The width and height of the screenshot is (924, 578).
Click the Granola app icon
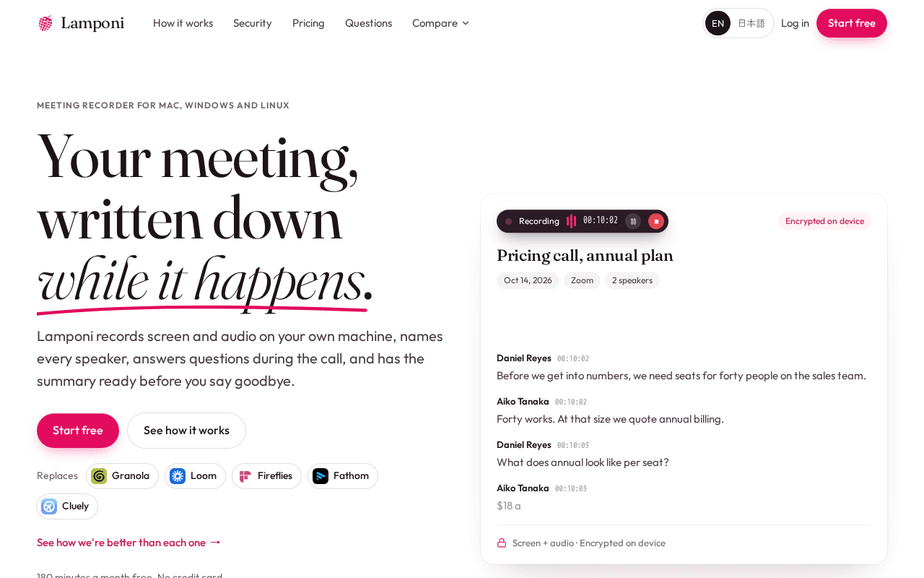[x=99, y=476]
